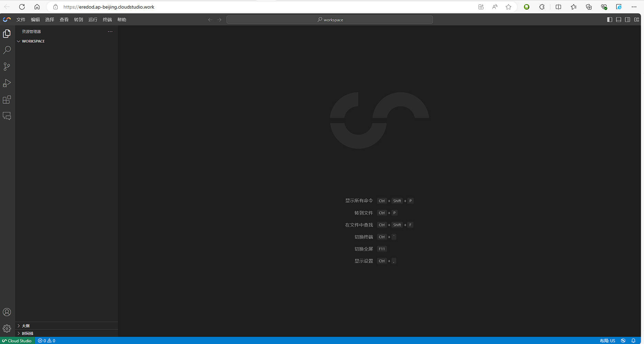
Task: Click 显示设置 shortcut hint text
Action: click(364, 261)
